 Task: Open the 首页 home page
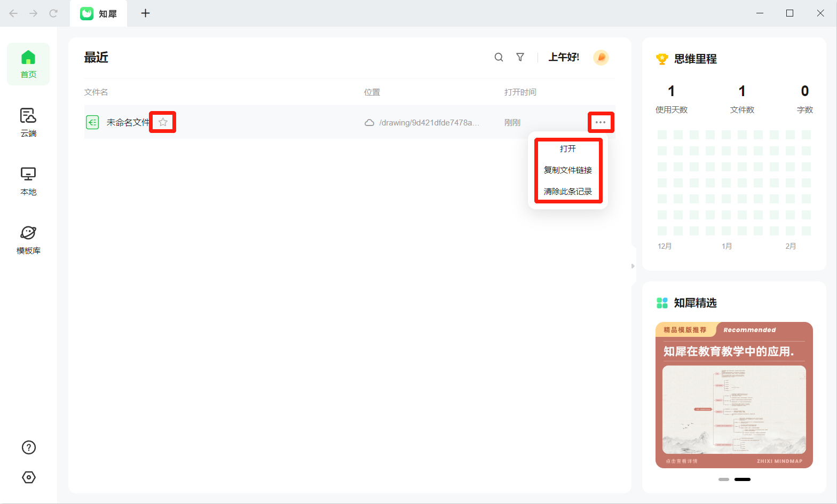(28, 64)
